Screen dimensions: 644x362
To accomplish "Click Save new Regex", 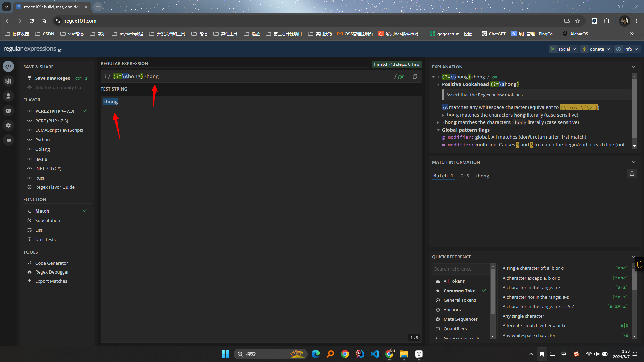I will (x=53, y=78).
